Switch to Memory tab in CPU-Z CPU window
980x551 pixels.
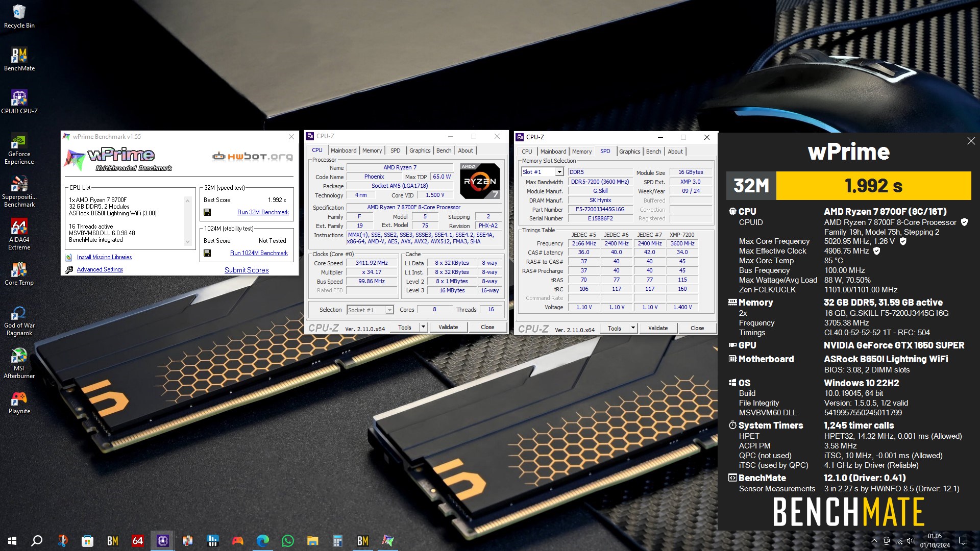coord(372,151)
